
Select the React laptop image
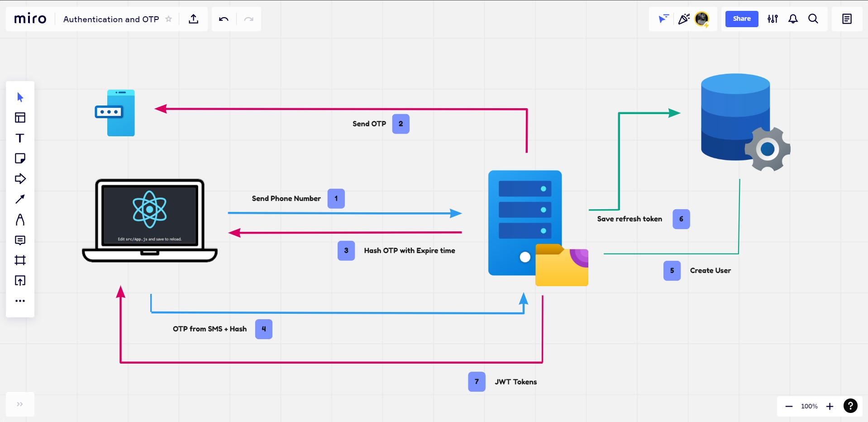[x=150, y=221]
